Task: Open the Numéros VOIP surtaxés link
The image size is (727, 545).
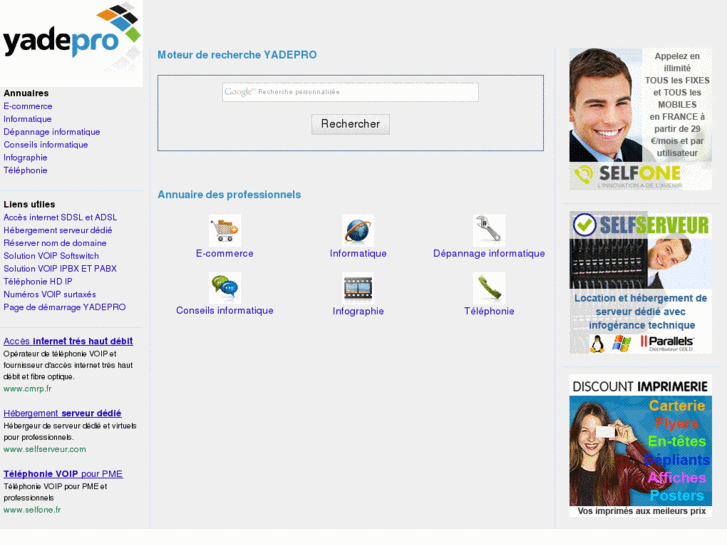Action: coord(50,295)
